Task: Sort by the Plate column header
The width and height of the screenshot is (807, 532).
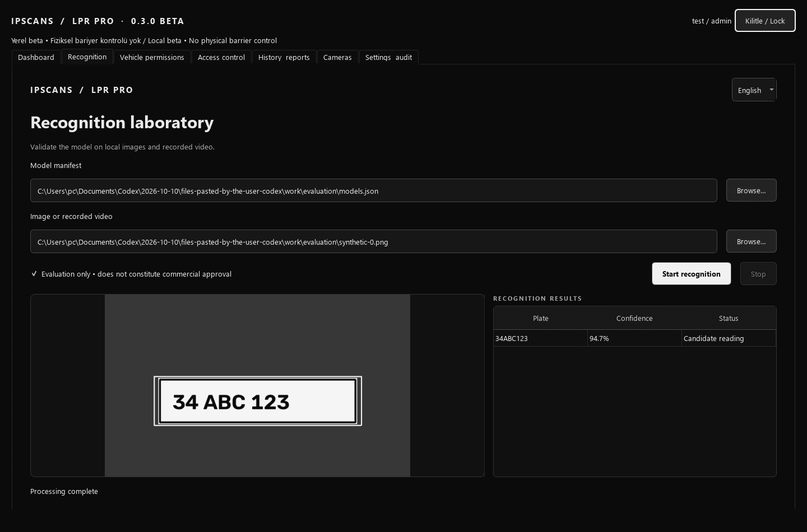Action: pos(540,318)
